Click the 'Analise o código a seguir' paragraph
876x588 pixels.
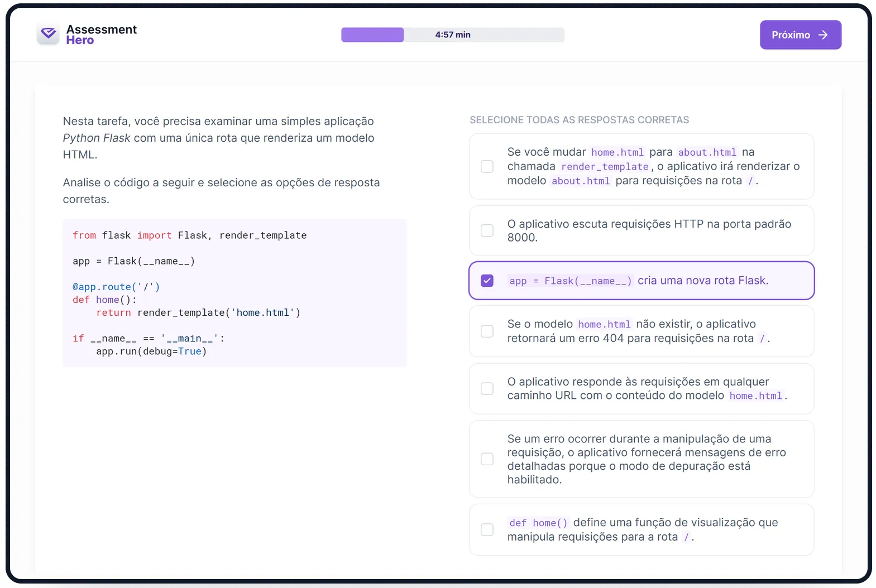[x=221, y=191]
